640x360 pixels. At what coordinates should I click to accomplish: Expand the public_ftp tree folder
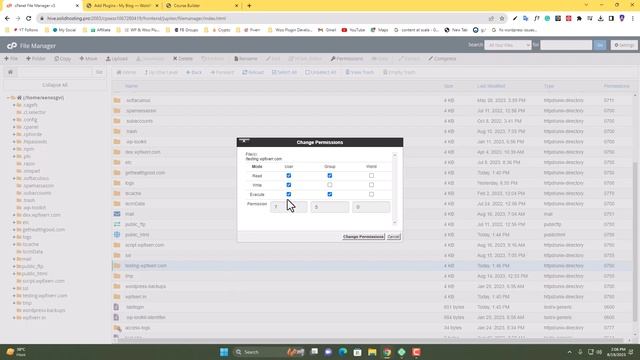click(x=14, y=266)
